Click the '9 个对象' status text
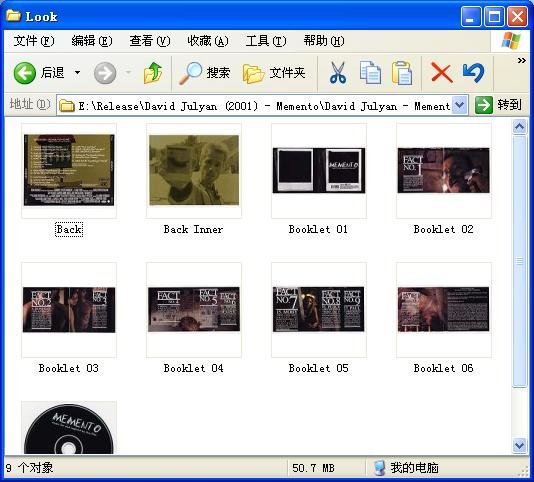 pyautogui.click(x=29, y=468)
